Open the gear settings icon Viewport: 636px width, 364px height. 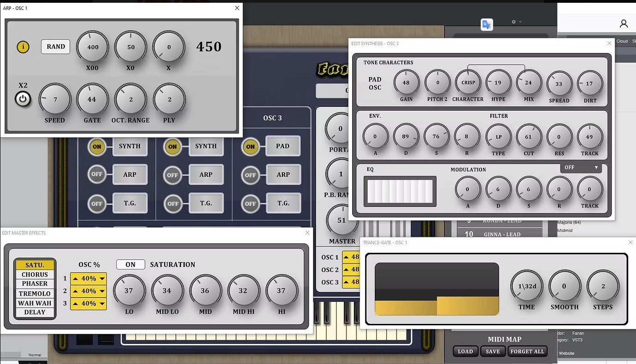pyautogui.click(x=514, y=22)
